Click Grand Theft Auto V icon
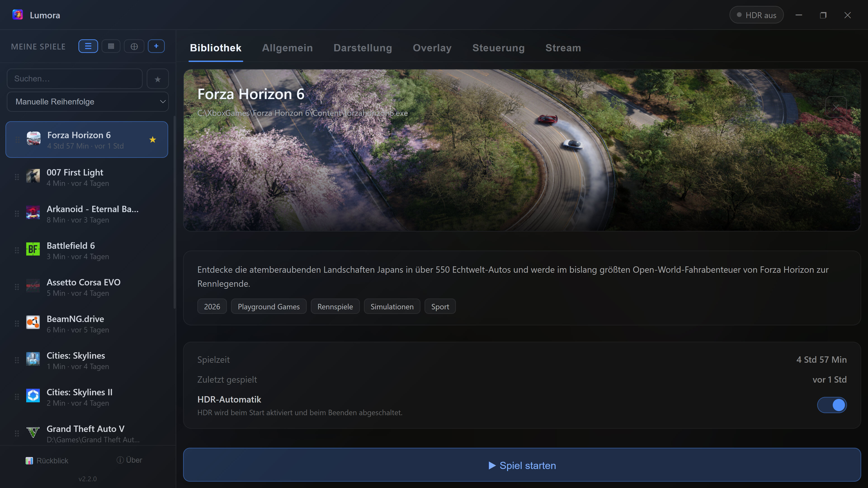This screenshot has width=868, height=488. click(33, 432)
